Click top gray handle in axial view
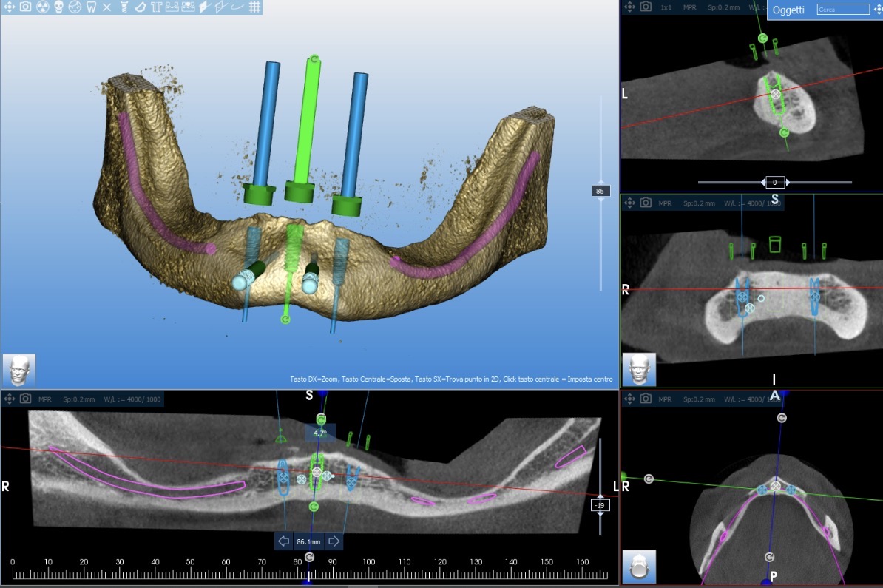 pos(782,418)
